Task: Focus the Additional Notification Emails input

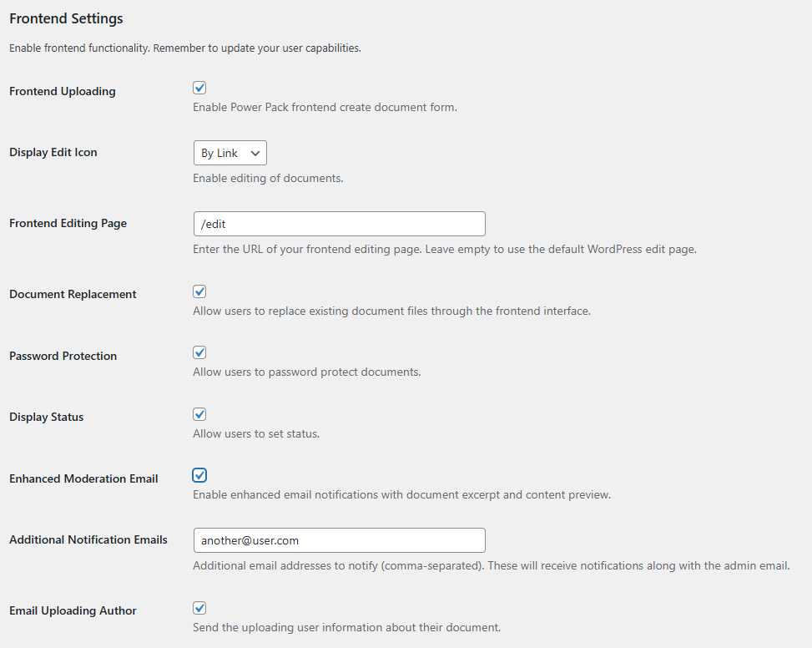Action: [339, 540]
